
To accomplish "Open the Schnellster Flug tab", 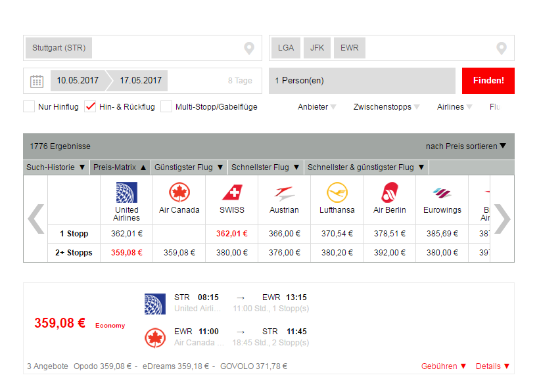I will click(x=266, y=167).
